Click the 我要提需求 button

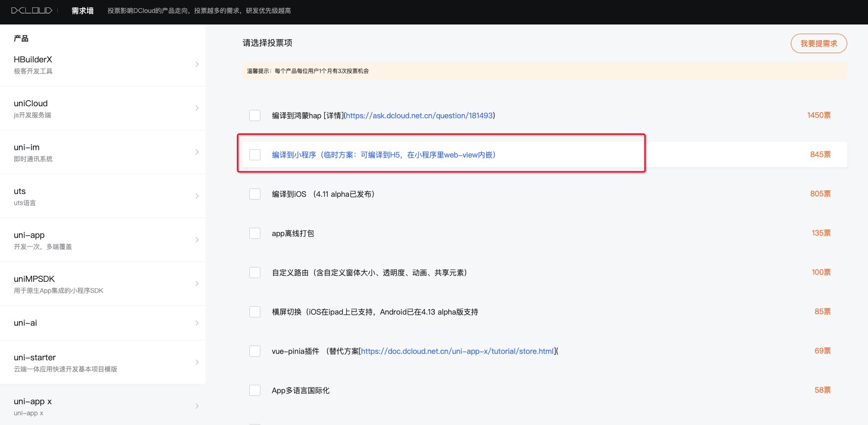pos(819,43)
